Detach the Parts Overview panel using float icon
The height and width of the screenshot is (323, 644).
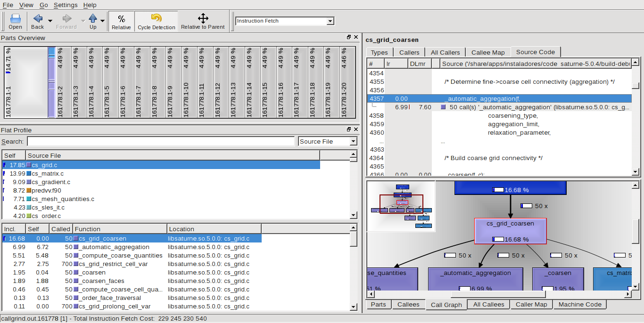[349, 37]
